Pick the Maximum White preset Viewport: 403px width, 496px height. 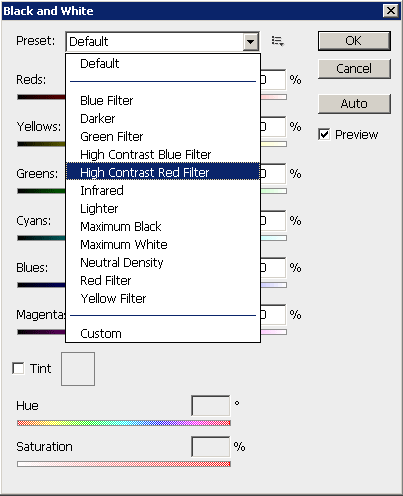[163, 244]
